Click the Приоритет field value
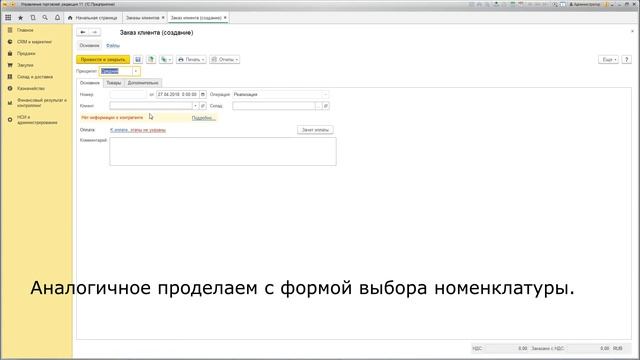Image resolution: width=640 pixels, height=360 pixels. click(x=116, y=71)
